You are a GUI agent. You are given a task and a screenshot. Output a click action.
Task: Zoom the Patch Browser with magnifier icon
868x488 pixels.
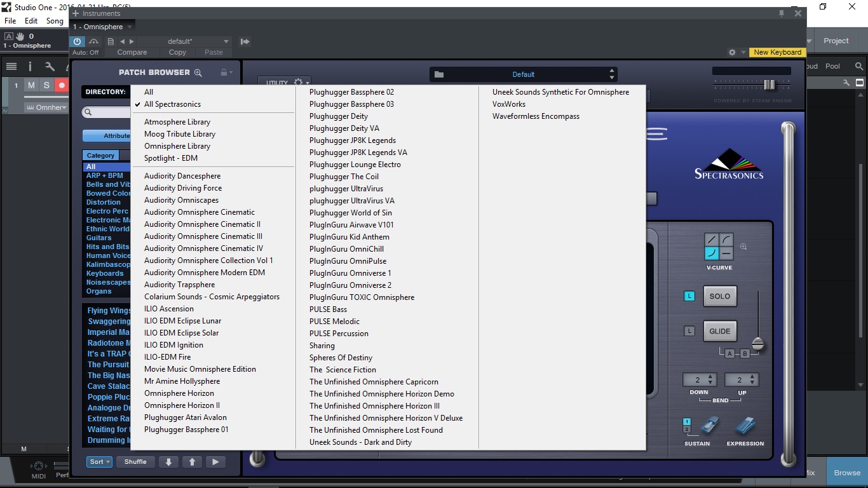(198, 72)
